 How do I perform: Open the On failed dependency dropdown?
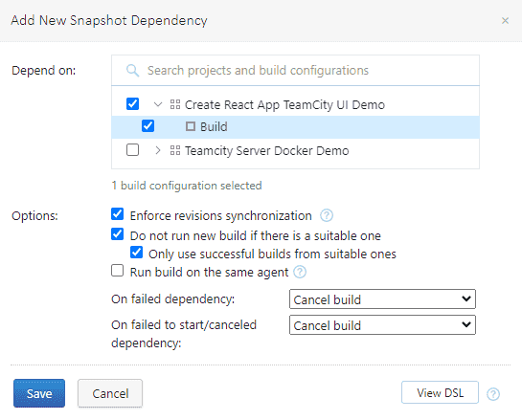382,299
